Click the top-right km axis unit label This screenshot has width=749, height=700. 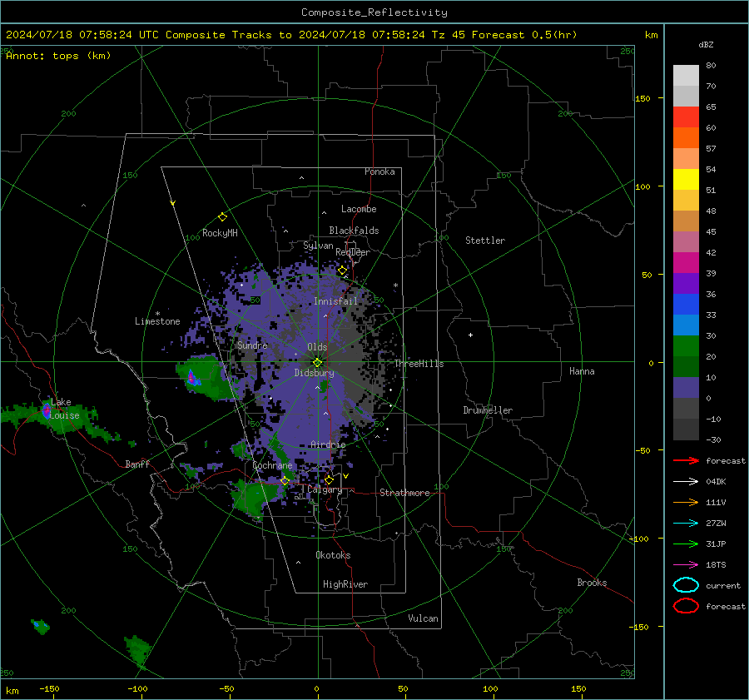[x=651, y=35]
